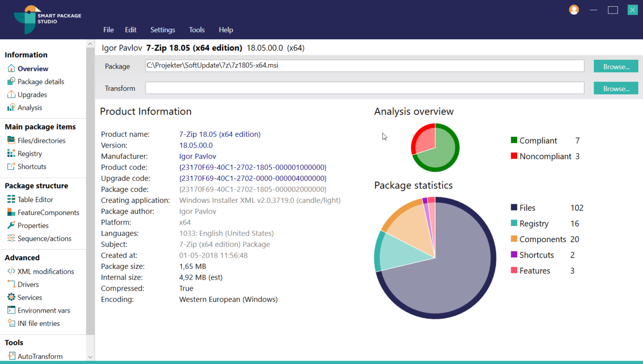Screen dimensions: 643x364
Task: Click the dark blue Files legend swatch
Action: click(x=514, y=207)
